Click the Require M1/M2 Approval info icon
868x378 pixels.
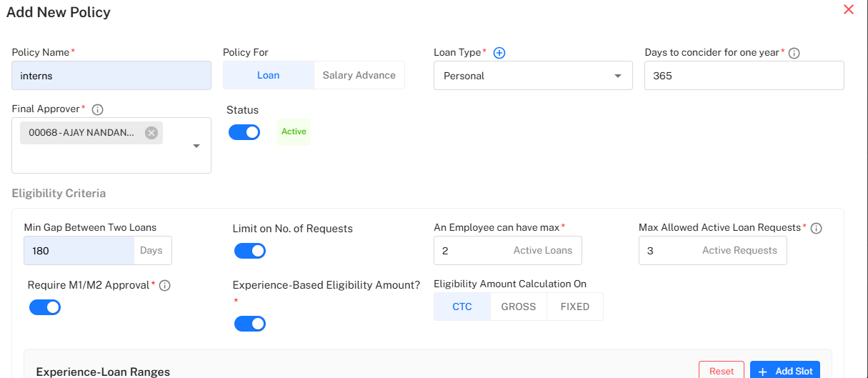[164, 286]
